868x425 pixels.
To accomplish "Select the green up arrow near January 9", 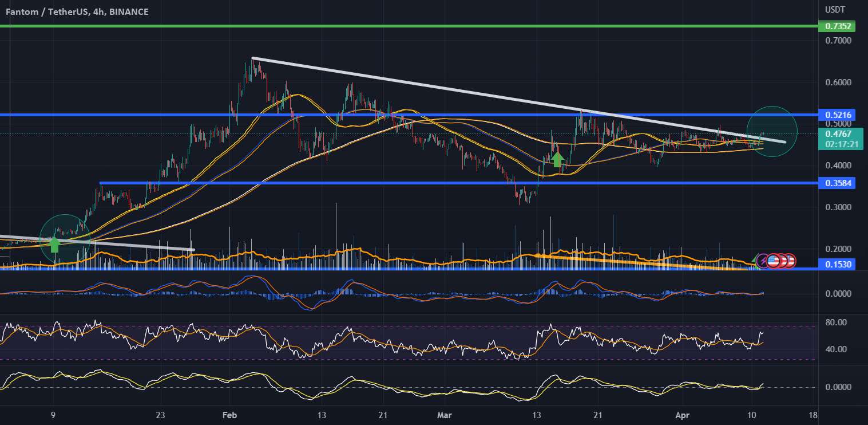I will pyautogui.click(x=54, y=245).
